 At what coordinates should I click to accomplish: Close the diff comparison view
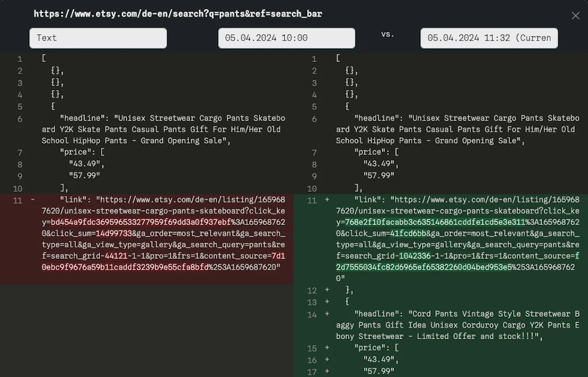point(575,15)
